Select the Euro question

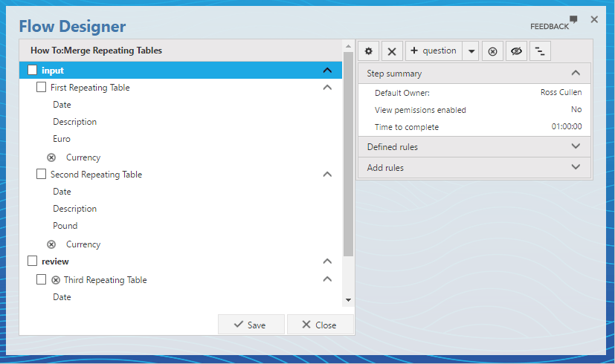point(62,139)
